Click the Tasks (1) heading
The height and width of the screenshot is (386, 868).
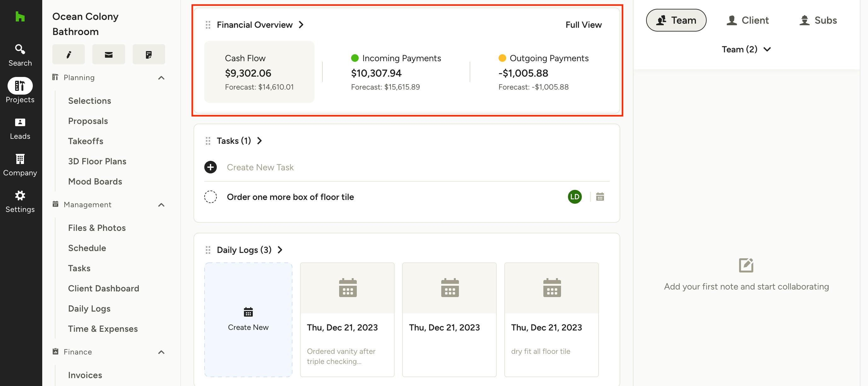coord(234,141)
